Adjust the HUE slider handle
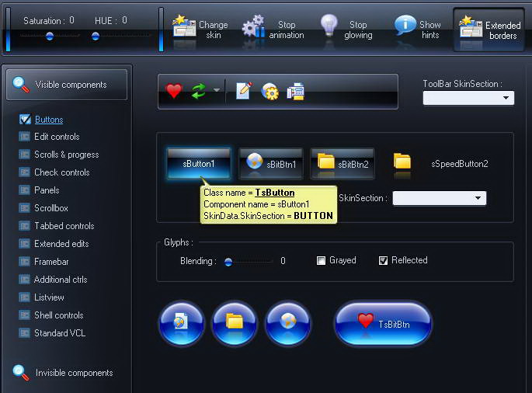 96,36
